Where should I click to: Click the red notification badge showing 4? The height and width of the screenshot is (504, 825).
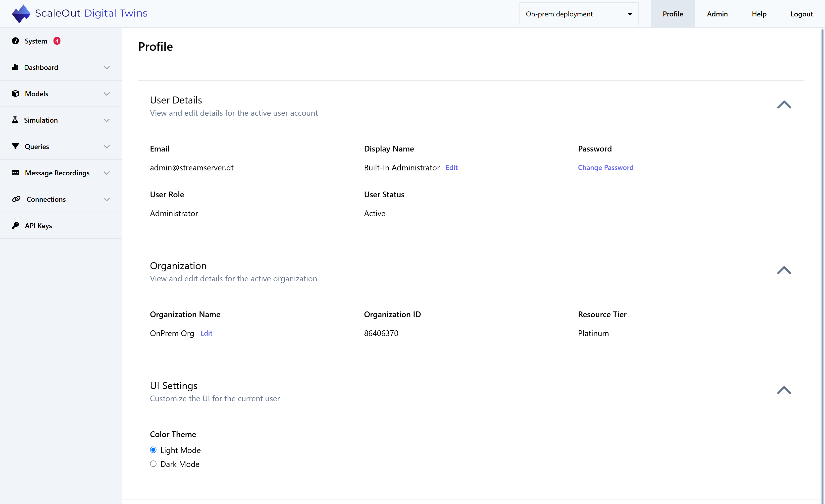click(57, 41)
